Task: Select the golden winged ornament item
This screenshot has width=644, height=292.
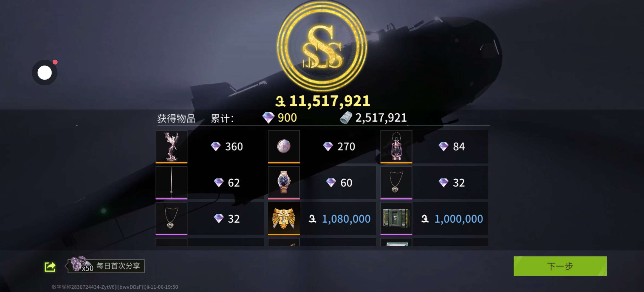Action: (x=284, y=219)
